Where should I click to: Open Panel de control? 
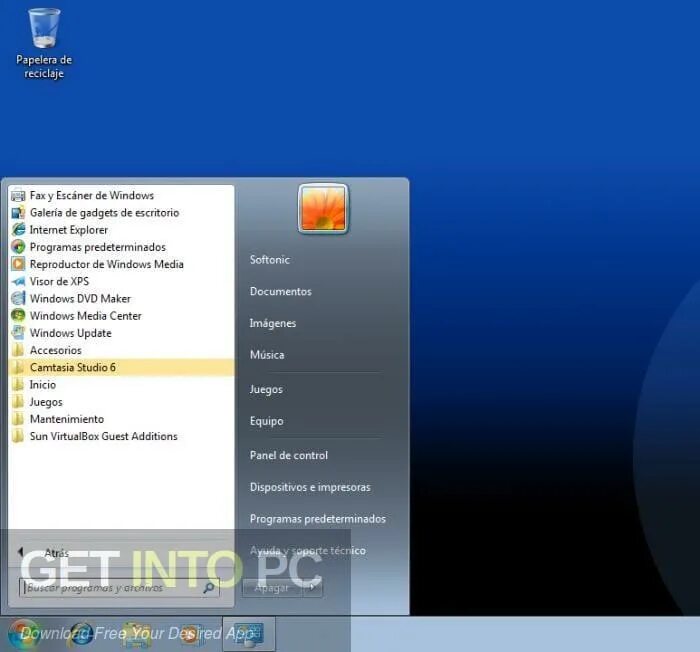tap(289, 456)
